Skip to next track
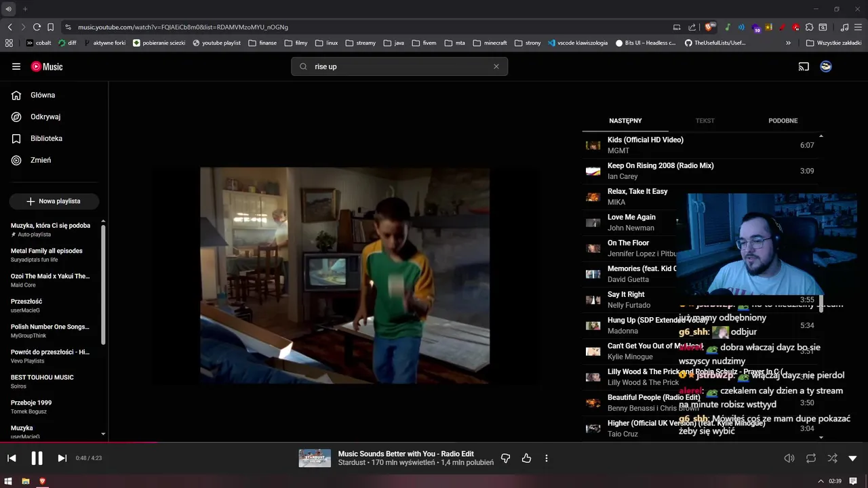The width and height of the screenshot is (868, 488). [x=62, y=458]
